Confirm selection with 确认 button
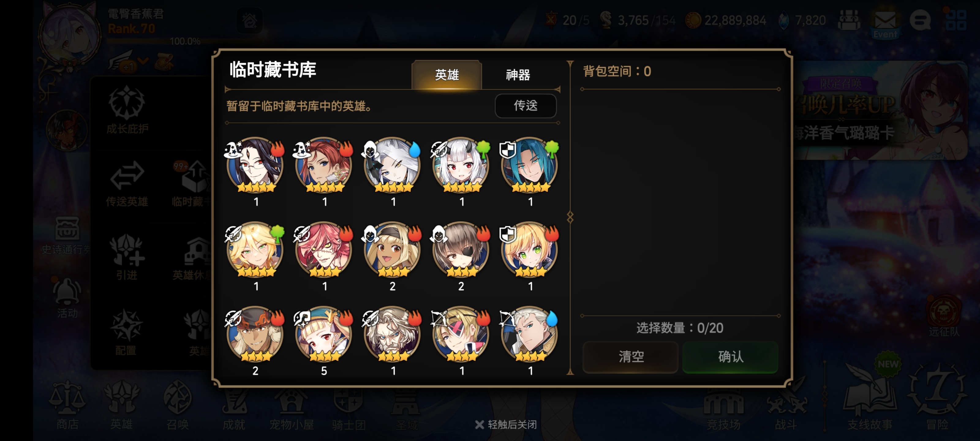This screenshot has height=441, width=980. tap(730, 356)
